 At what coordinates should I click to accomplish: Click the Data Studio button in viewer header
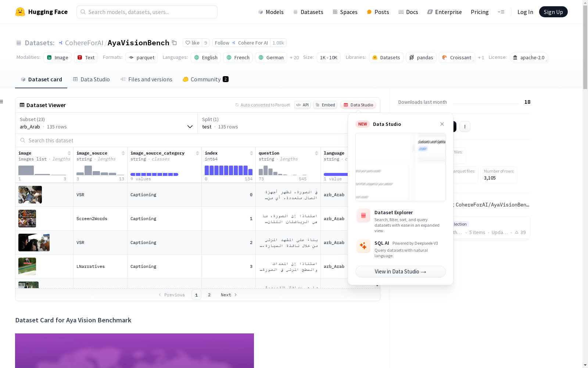358,105
